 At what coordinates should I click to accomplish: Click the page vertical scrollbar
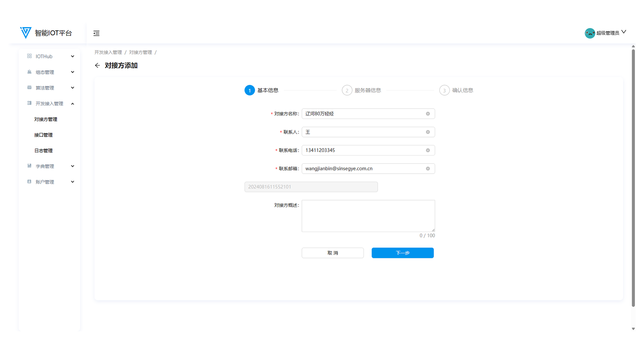tap(633, 178)
